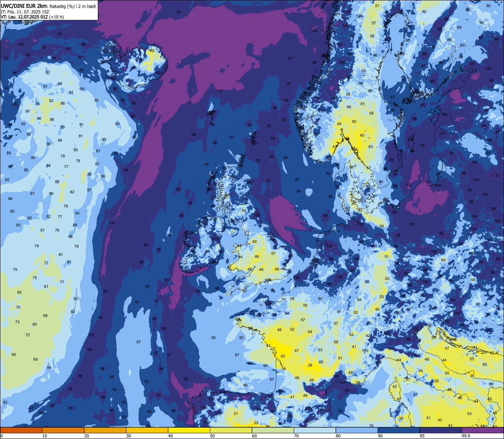Click the "(+10 h)" forecast offset

pos(57,17)
